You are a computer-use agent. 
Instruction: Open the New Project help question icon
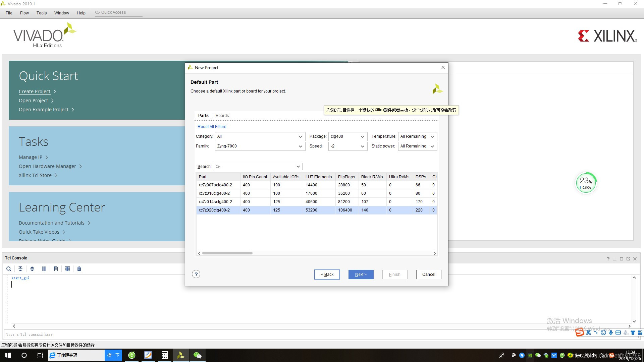click(196, 274)
